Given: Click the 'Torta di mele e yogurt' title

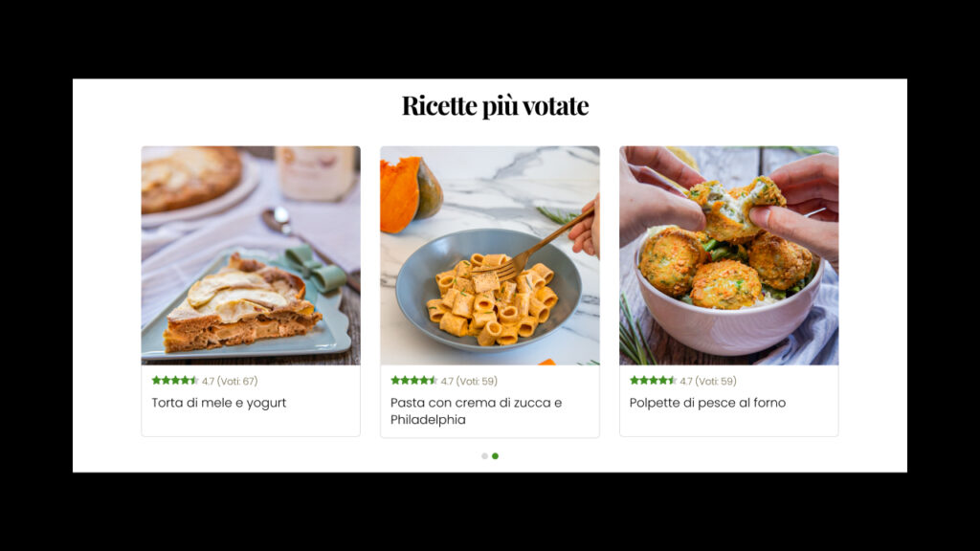Looking at the screenshot, I should [x=219, y=403].
